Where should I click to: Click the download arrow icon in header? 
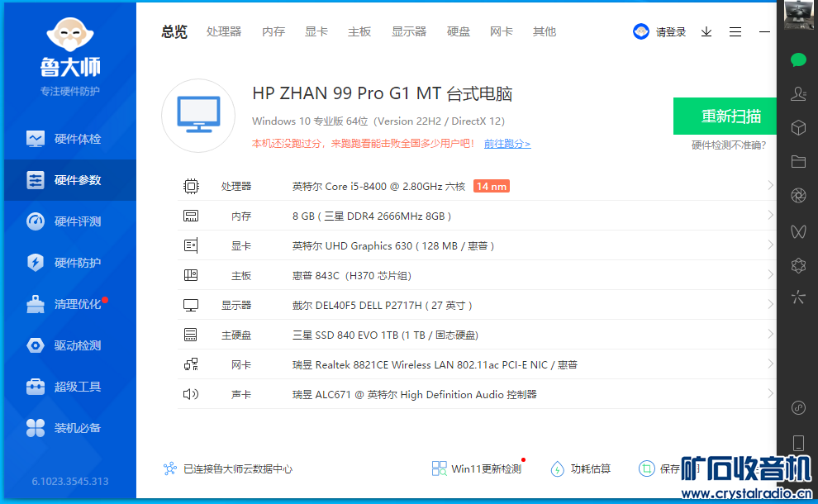[706, 32]
